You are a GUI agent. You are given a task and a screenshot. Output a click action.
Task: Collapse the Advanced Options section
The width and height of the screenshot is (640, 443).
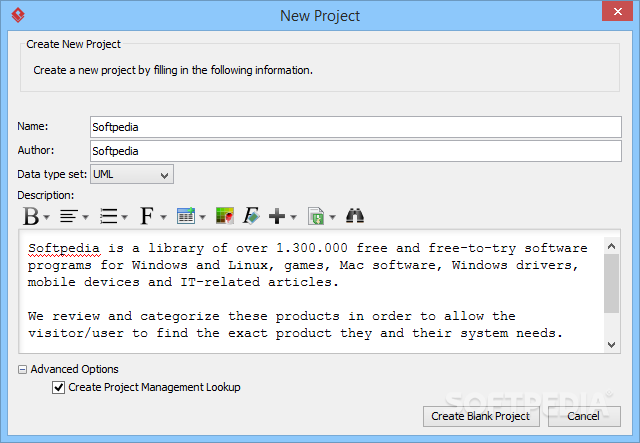(22, 370)
